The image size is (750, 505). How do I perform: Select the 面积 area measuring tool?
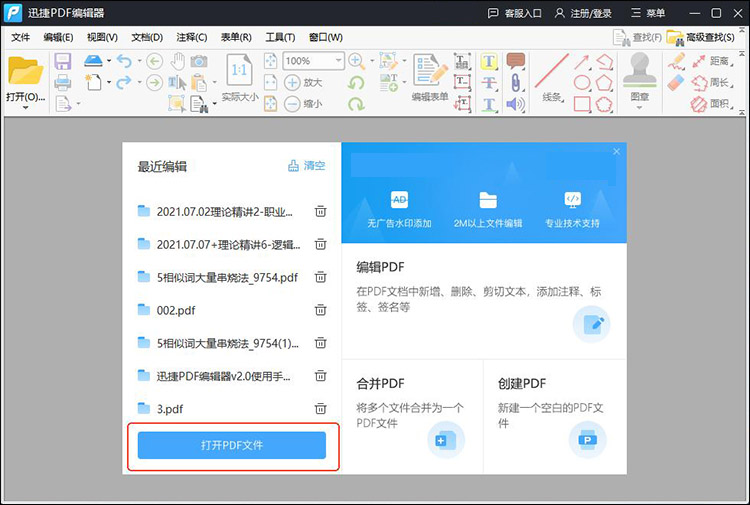pos(712,104)
